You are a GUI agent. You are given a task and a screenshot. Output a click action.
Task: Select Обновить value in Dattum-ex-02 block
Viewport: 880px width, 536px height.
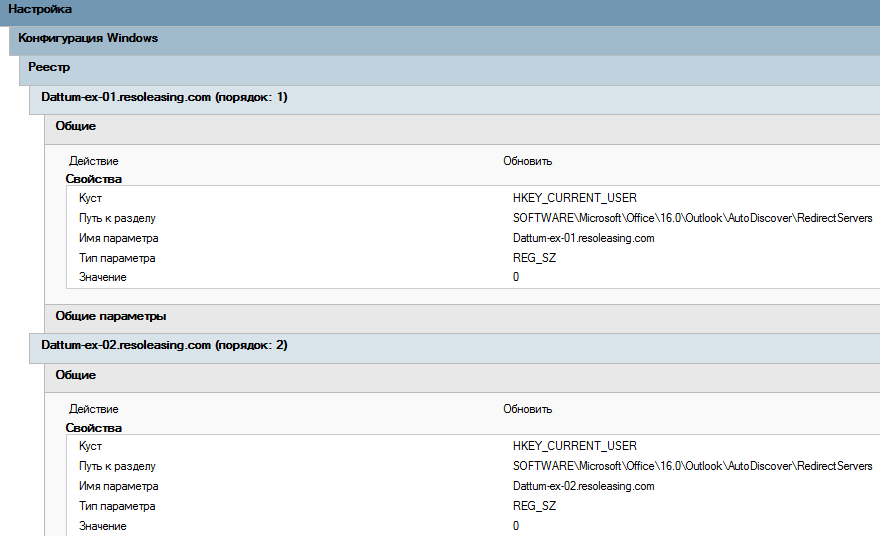point(528,409)
